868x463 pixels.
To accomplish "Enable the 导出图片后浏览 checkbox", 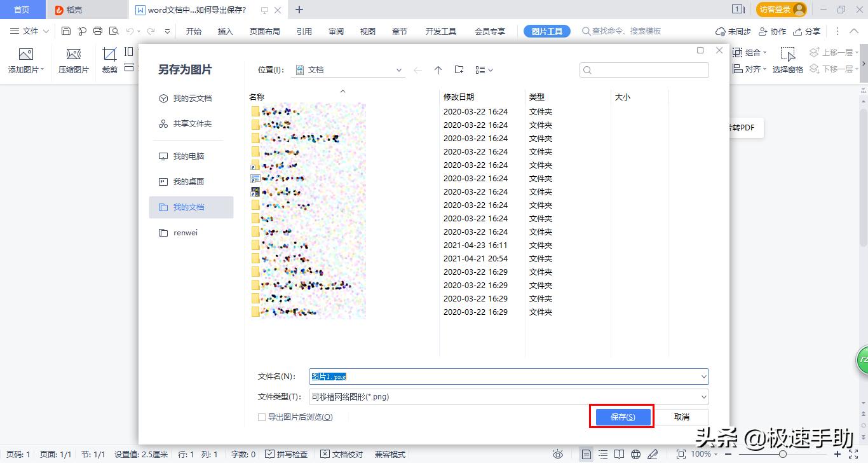I will click(262, 417).
